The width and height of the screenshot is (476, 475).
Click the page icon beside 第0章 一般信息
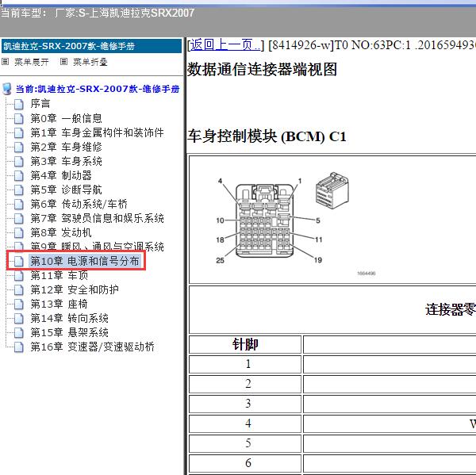click(19, 118)
